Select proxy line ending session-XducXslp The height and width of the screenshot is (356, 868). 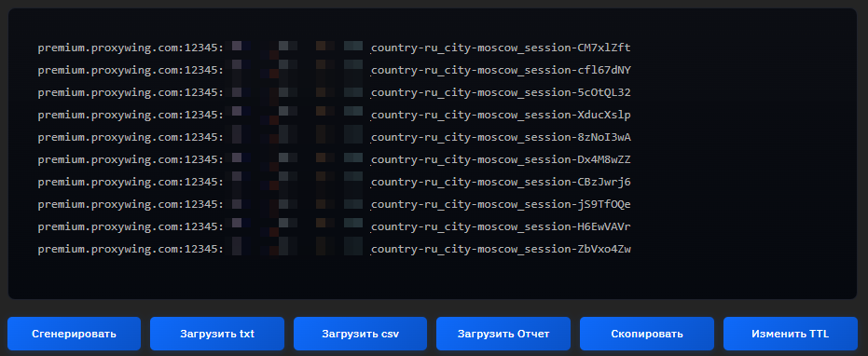coord(335,116)
